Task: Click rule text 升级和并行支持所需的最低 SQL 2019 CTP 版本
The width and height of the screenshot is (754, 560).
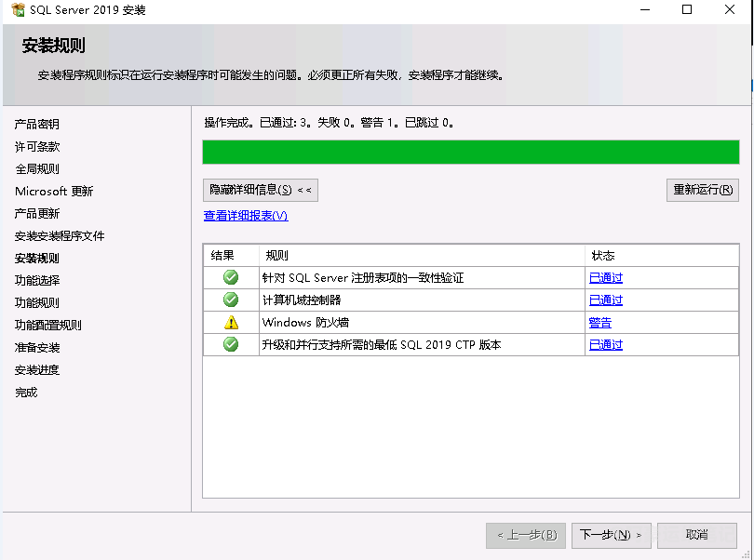Action: coord(382,345)
